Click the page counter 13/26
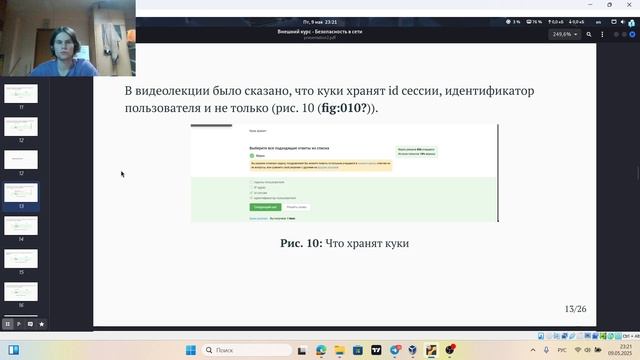This screenshot has width=640, height=360. [576, 309]
